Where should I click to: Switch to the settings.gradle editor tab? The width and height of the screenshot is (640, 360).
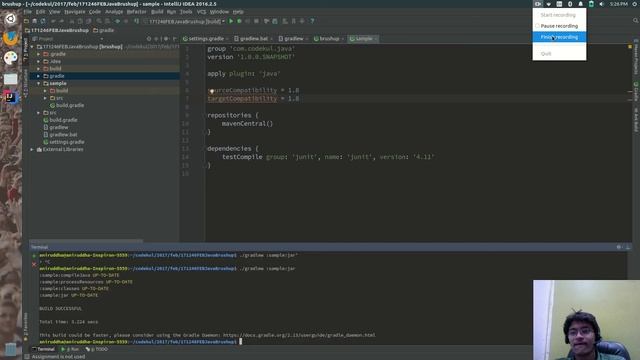206,39
